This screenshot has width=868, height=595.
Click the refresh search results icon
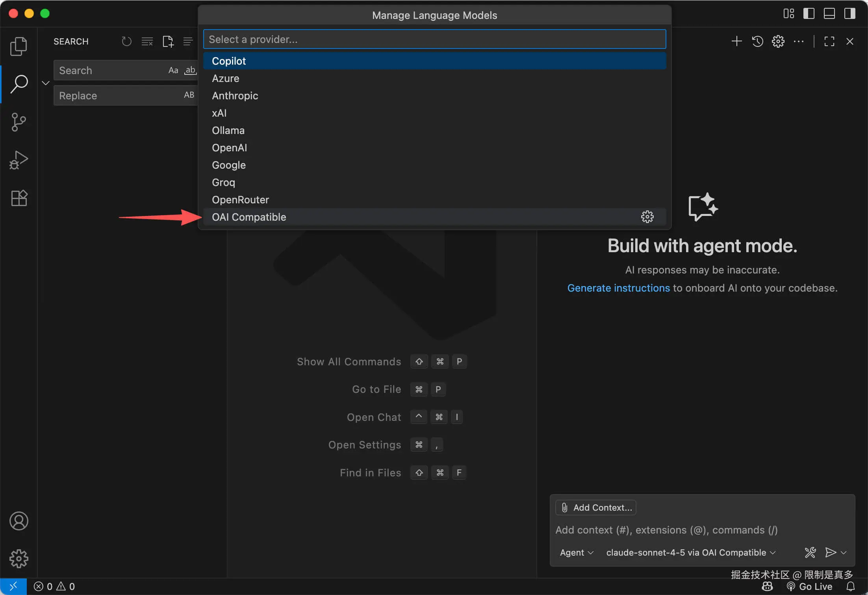pos(126,41)
